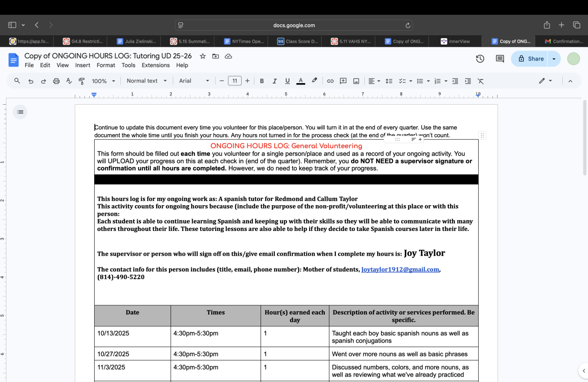Click the insert link icon
Viewport: 588px width, 382px height.
pos(330,81)
